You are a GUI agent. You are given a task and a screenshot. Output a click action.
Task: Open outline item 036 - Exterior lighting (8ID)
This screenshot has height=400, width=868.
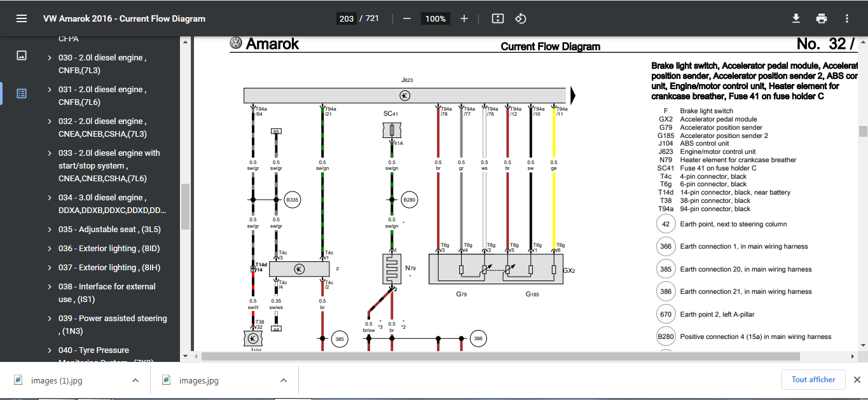pos(109,249)
